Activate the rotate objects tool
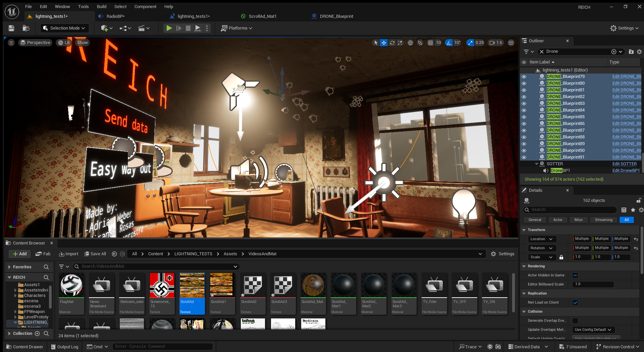 coord(392,43)
